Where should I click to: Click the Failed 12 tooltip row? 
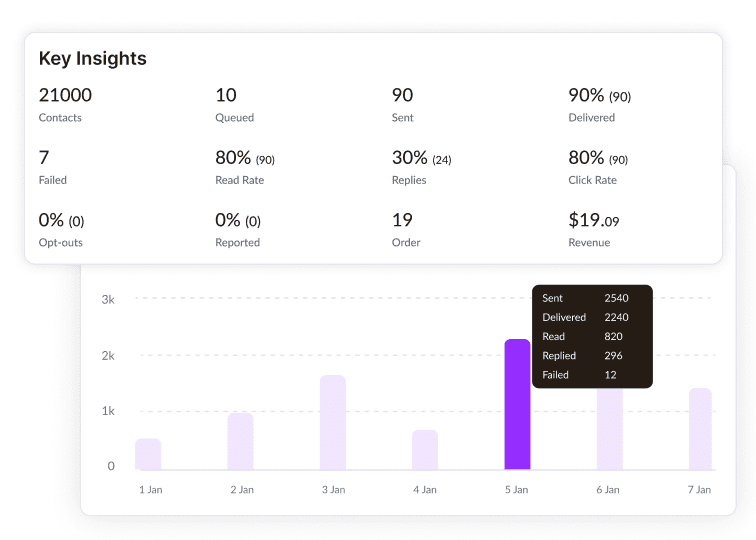point(580,375)
